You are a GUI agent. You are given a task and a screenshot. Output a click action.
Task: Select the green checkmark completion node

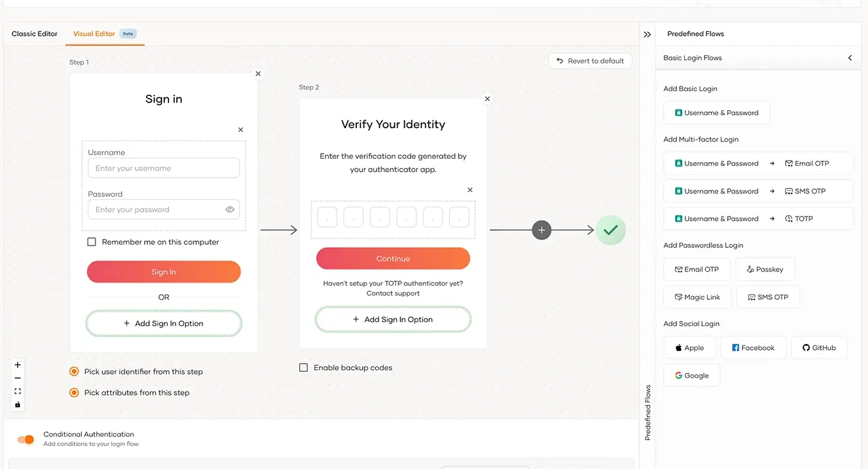610,229
